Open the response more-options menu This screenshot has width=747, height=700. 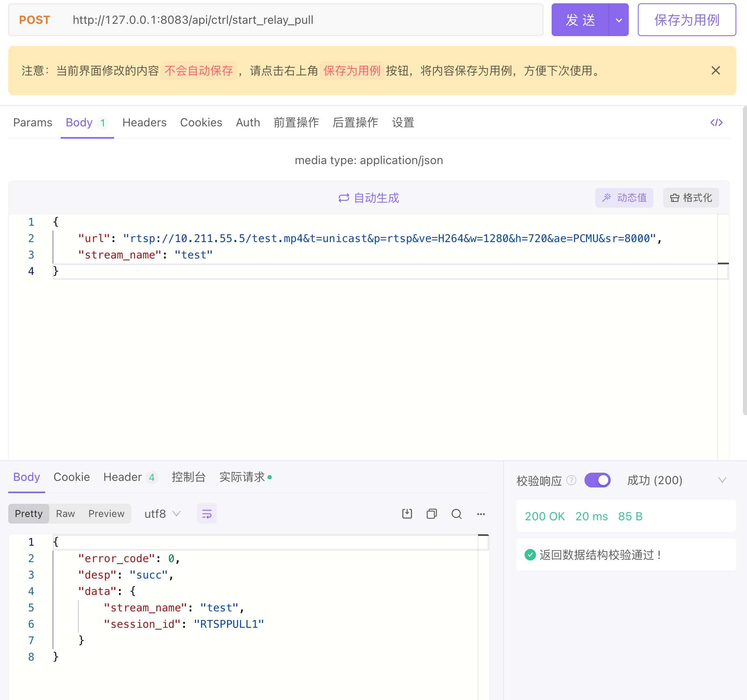pyautogui.click(x=481, y=514)
